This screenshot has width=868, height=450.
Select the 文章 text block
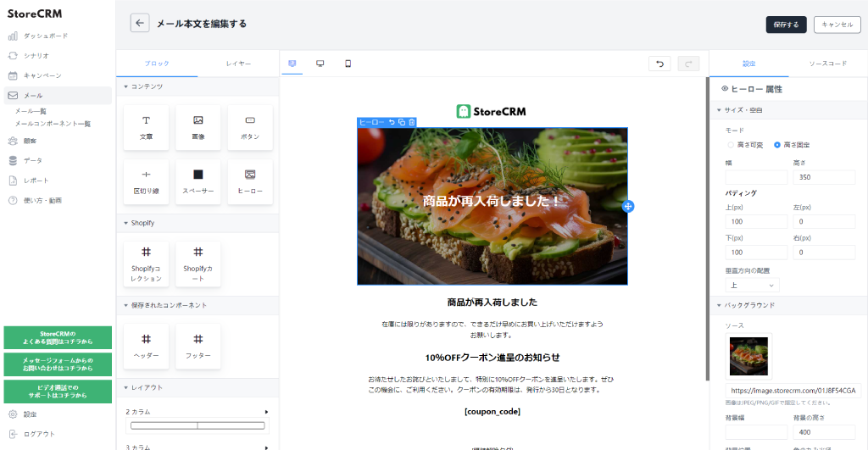tap(146, 127)
